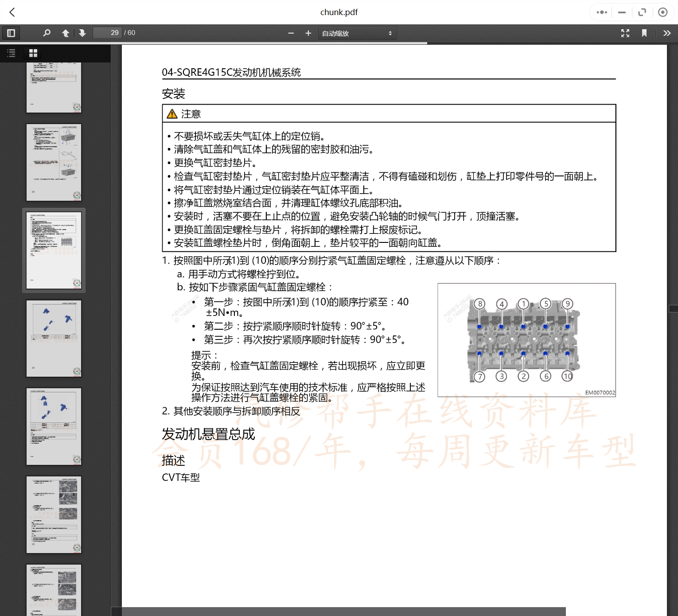Open the chunk.pdf title bar menu
This screenshot has height=616, width=678.
(339, 12)
